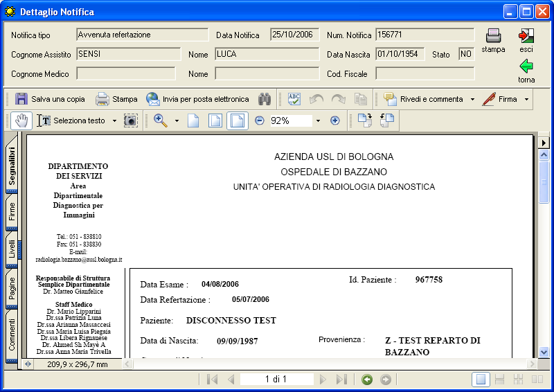Click the stampa printer icon at top right
This screenshot has height=392, width=554.
pos(493,36)
